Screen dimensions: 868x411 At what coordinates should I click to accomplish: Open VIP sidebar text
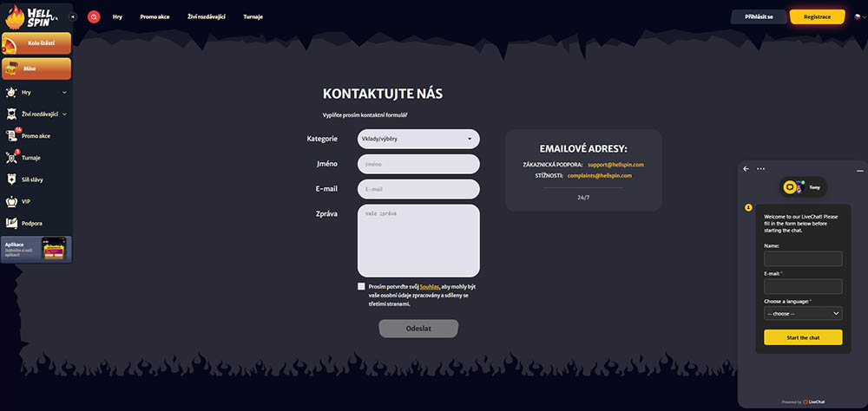pos(26,202)
